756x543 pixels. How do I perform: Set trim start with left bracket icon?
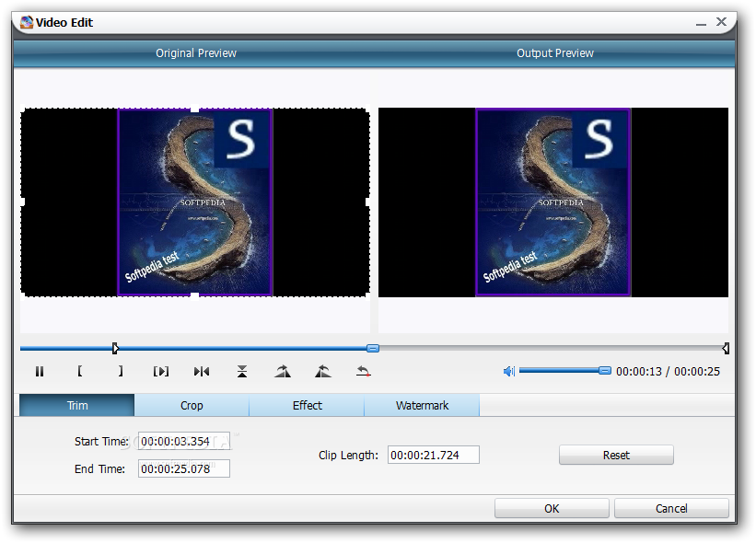80,371
